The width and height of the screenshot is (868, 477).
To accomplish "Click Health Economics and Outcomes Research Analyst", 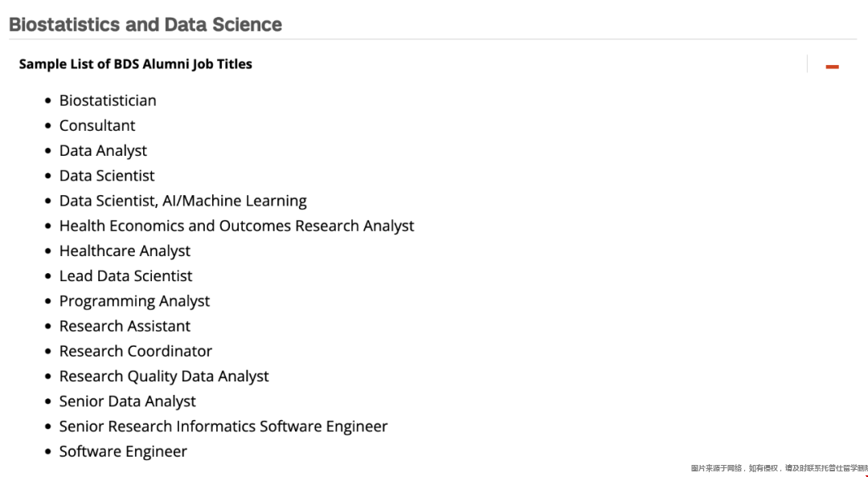I will pyautogui.click(x=236, y=226).
